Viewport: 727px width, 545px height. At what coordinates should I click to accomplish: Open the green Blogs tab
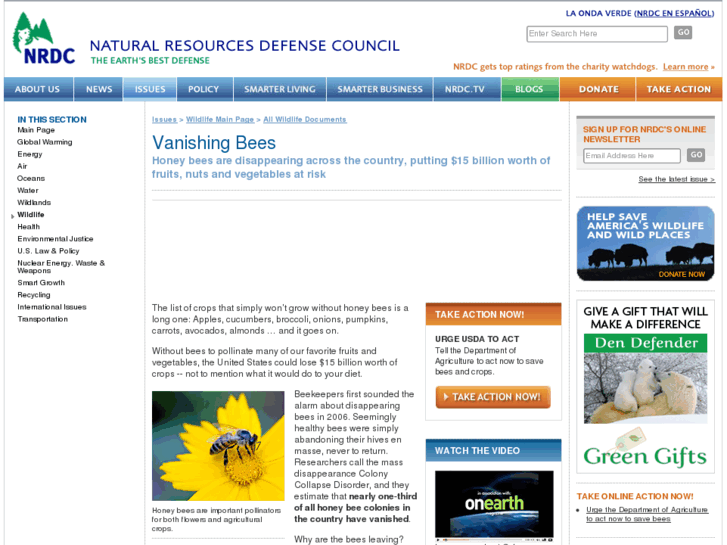[529, 89]
